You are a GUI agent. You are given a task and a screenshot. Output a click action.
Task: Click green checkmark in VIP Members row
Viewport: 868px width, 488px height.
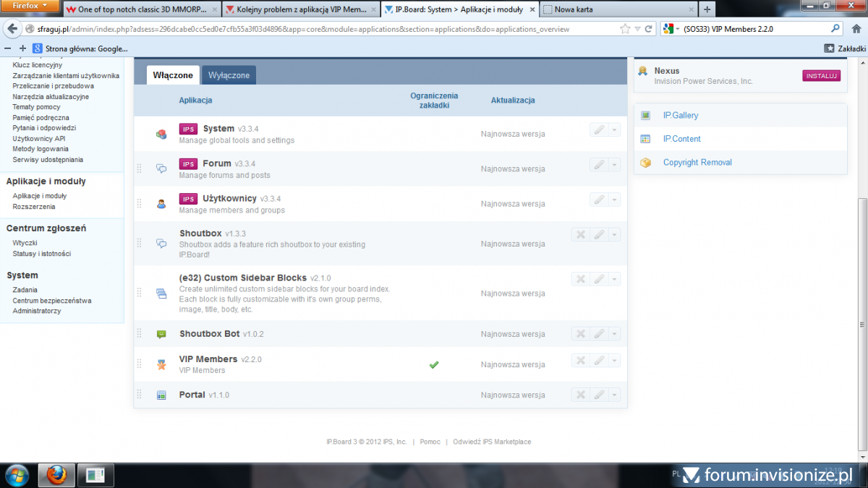pos(434,364)
